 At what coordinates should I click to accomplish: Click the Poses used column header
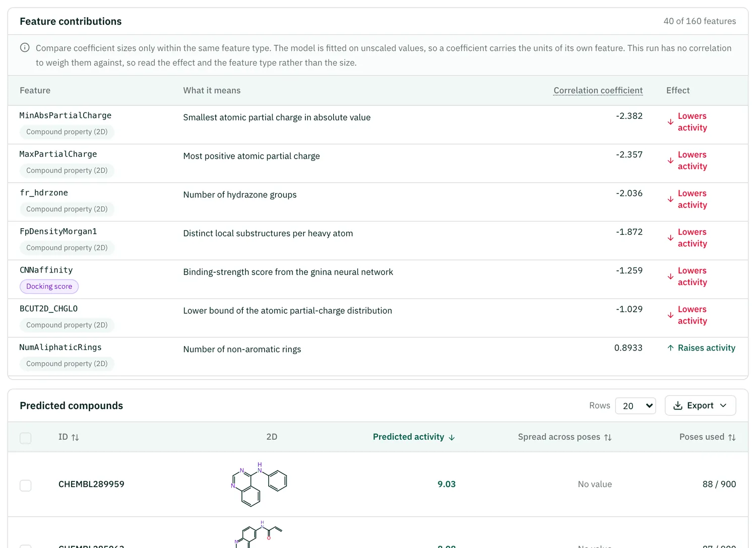click(702, 437)
